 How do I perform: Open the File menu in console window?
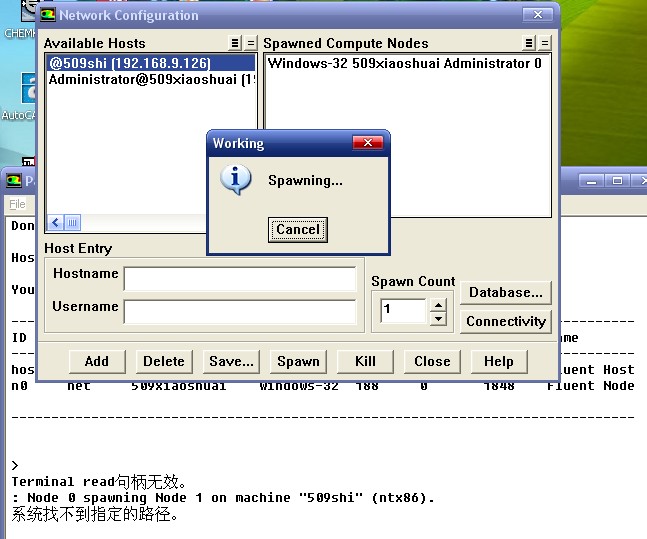tap(17, 204)
